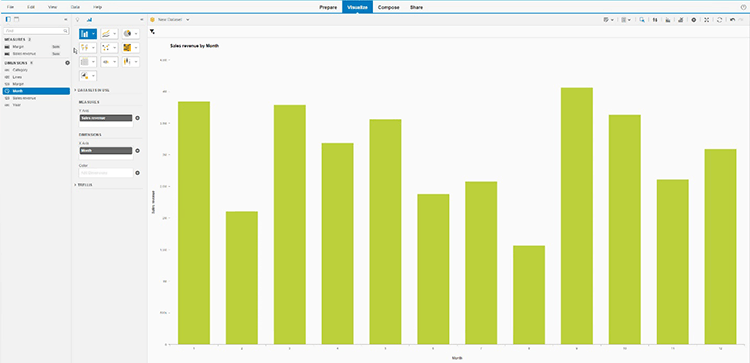Click the magnifier zoom icon in chart toolbar
Screen dimensions: 750x363
pos(642,20)
